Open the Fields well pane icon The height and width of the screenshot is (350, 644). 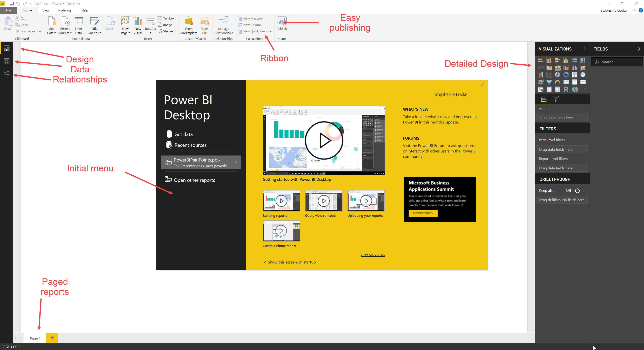544,99
